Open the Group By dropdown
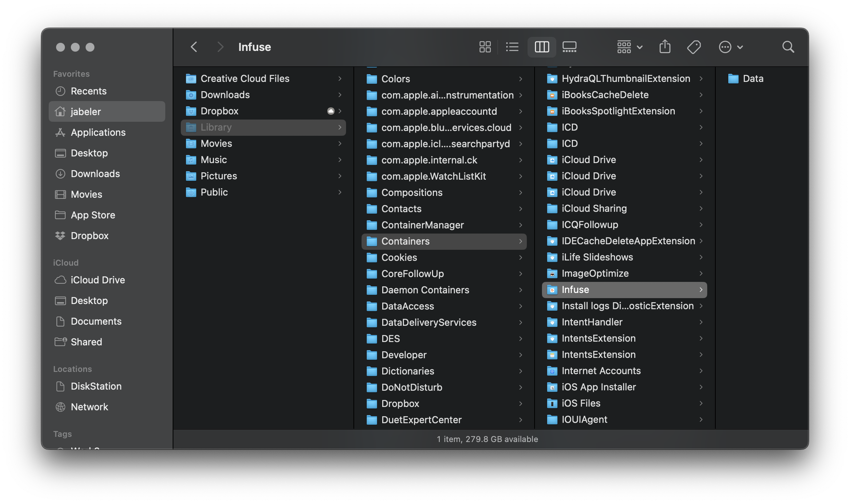This screenshot has height=504, width=850. [x=629, y=47]
